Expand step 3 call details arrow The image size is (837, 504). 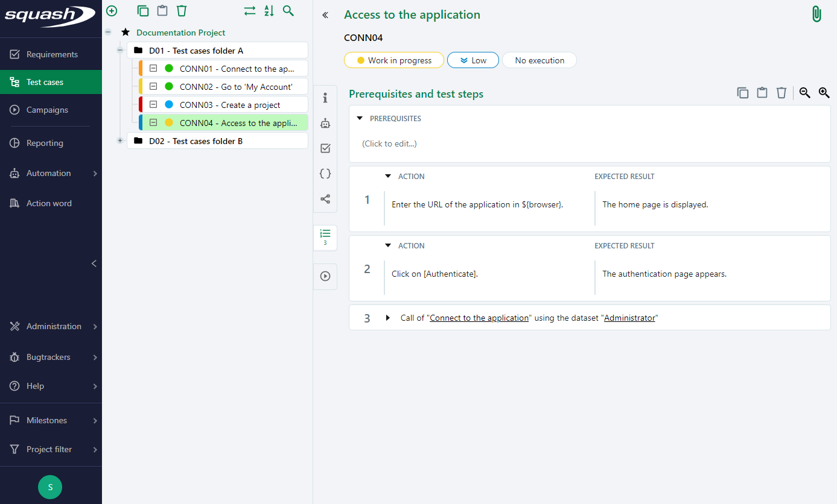388,318
